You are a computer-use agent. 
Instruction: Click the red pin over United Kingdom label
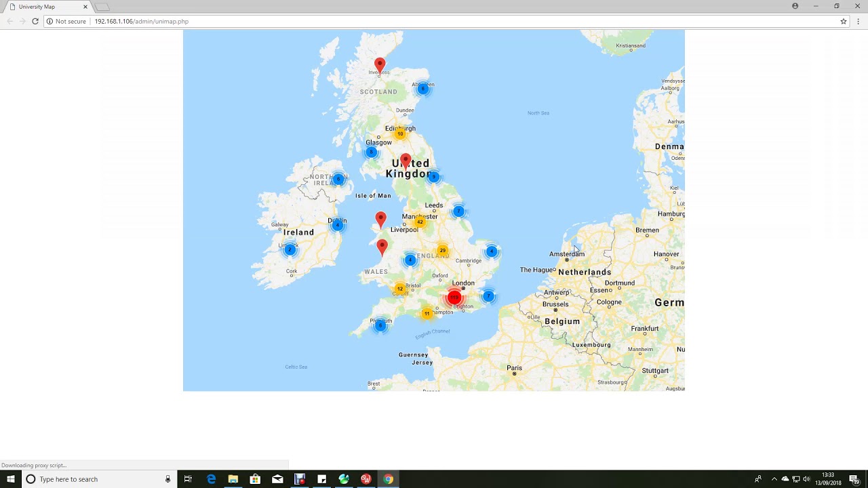[406, 161]
